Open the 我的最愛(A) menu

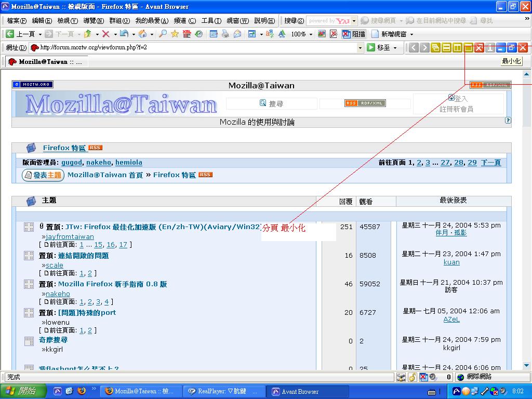pos(152,21)
